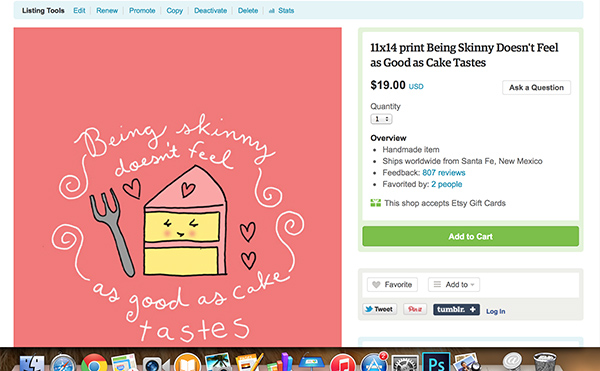Image resolution: width=600 pixels, height=371 pixels.
Task: Click the Add to Cart button
Action: pyautogui.click(x=471, y=236)
